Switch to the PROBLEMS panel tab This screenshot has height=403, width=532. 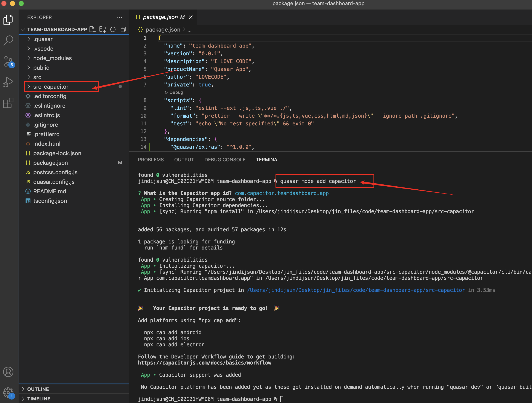pos(151,160)
